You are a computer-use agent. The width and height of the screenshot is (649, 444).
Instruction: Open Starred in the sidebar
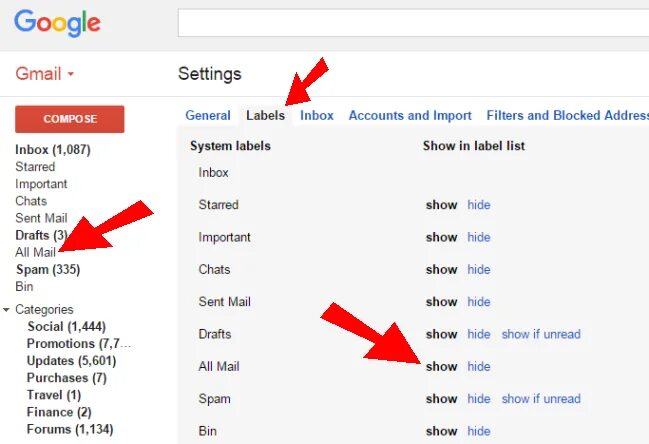[x=35, y=167]
